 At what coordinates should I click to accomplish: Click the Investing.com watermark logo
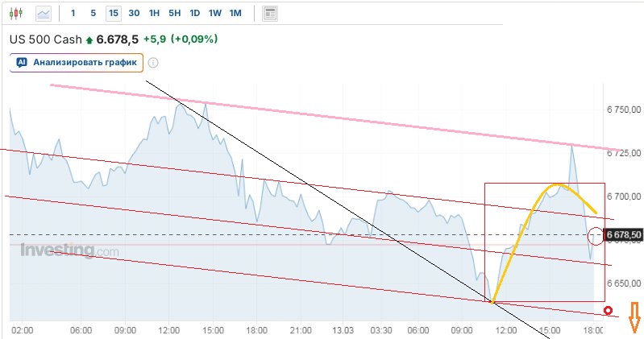pyautogui.click(x=69, y=250)
